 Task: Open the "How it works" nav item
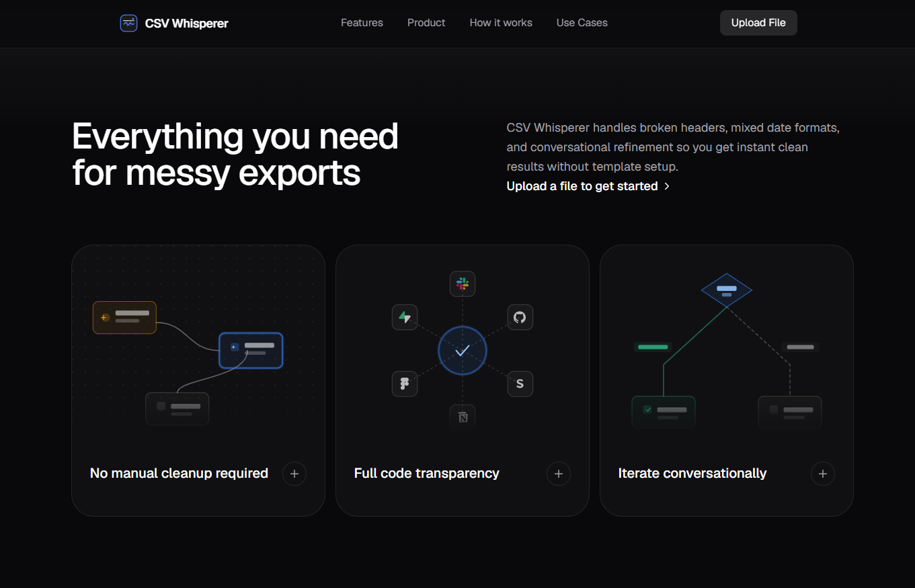click(x=501, y=23)
